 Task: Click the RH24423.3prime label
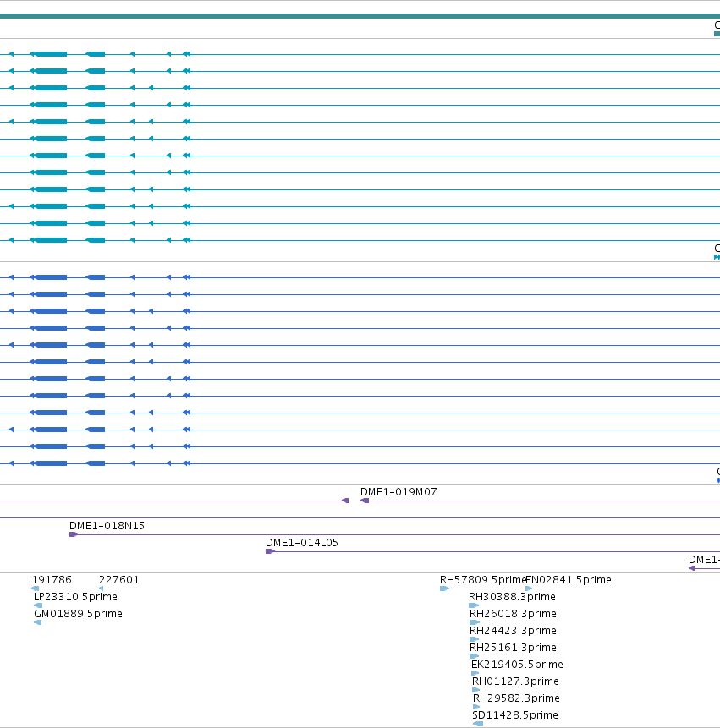[513, 631]
